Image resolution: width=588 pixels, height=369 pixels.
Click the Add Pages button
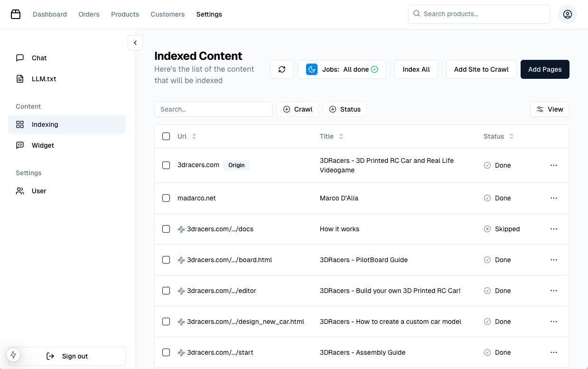545,69
